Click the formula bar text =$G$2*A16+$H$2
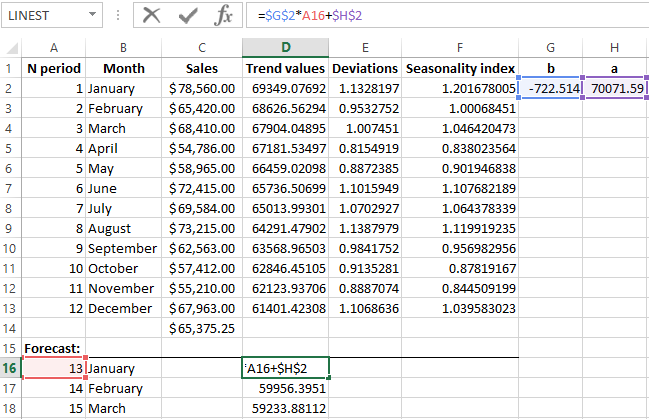 pyautogui.click(x=310, y=16)
